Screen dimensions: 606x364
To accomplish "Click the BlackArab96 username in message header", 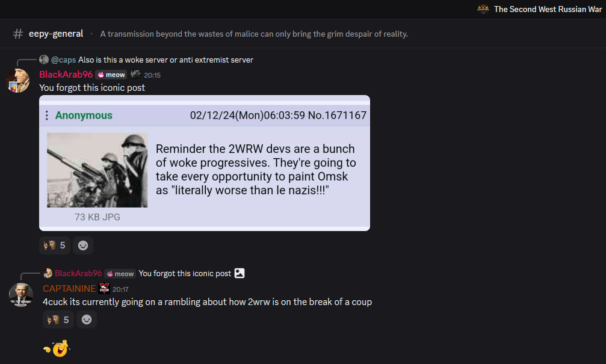I will (x=66, y=75).
